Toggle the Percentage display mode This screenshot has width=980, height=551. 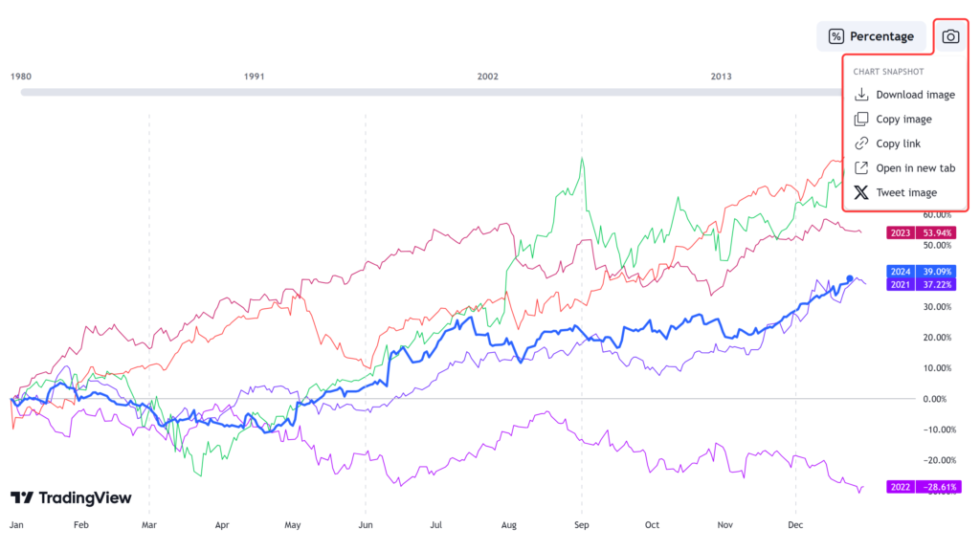pyautogui.click(x=872, y=36)
